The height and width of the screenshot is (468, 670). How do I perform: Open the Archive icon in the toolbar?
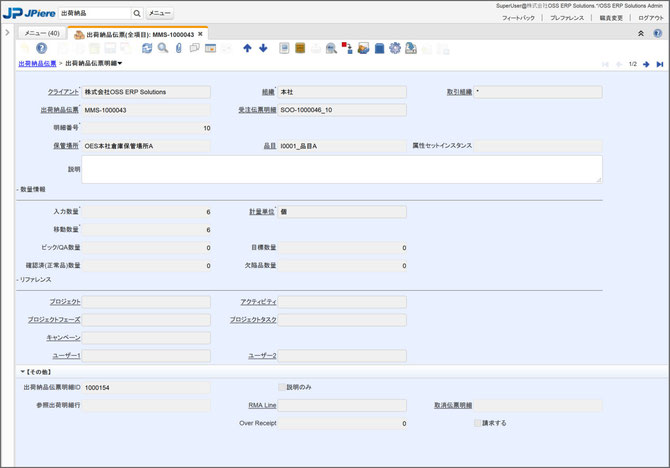(300, 48)
